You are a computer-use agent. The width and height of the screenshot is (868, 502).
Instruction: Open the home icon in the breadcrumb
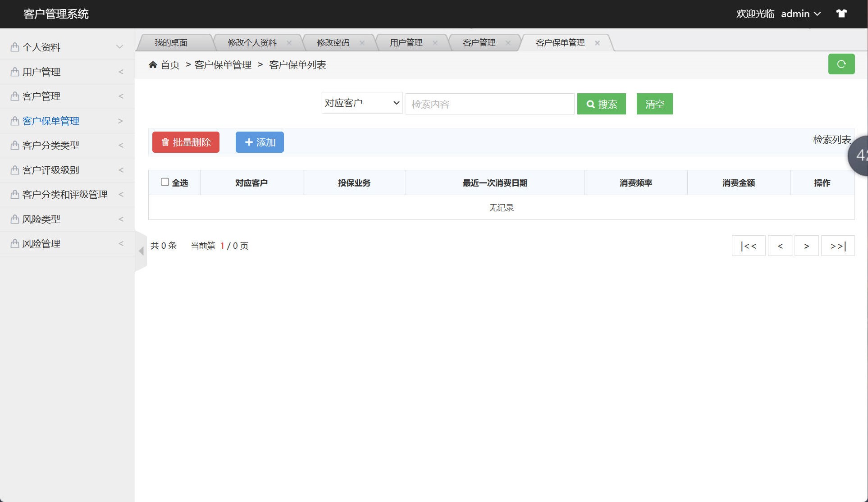point(153,64)
